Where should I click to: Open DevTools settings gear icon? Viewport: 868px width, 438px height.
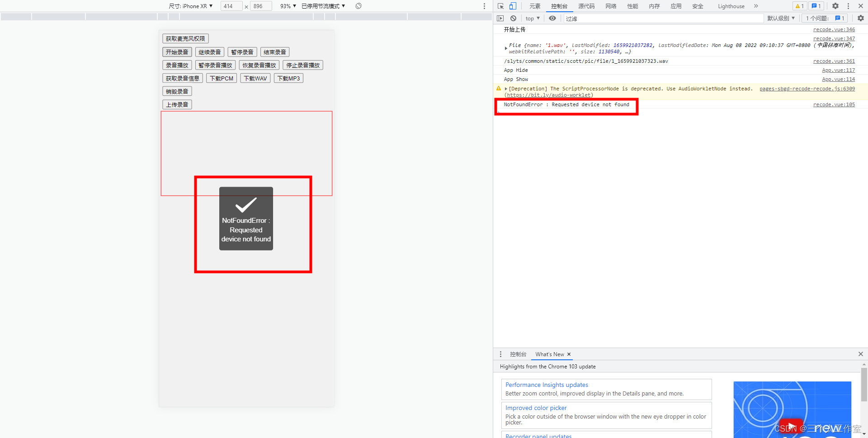coord(835,6)
